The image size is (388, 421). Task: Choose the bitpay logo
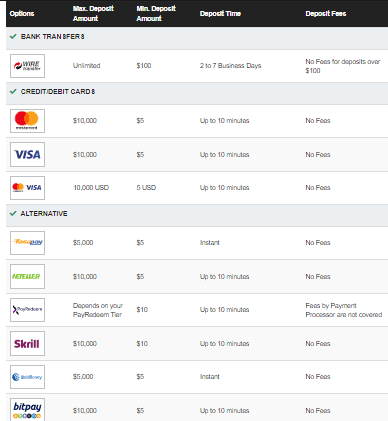[27, 410]
